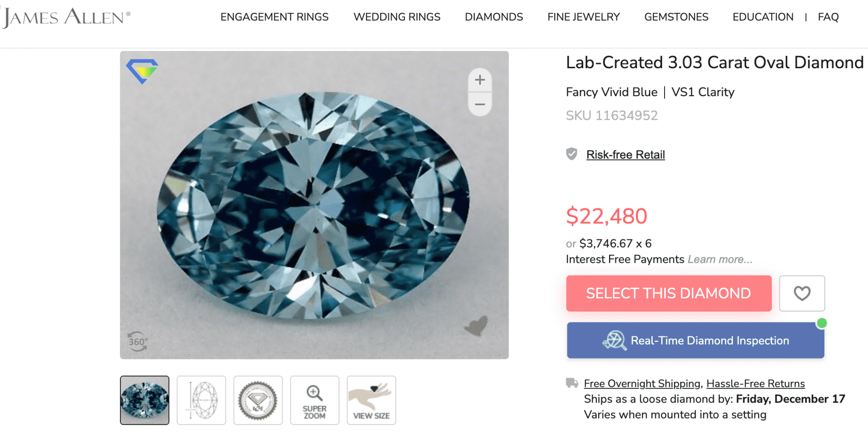Image resolution: width=868 pixels, height=434 pixels.
Task: Add diamond to wishlist heart button
Action: click(802, 293)
